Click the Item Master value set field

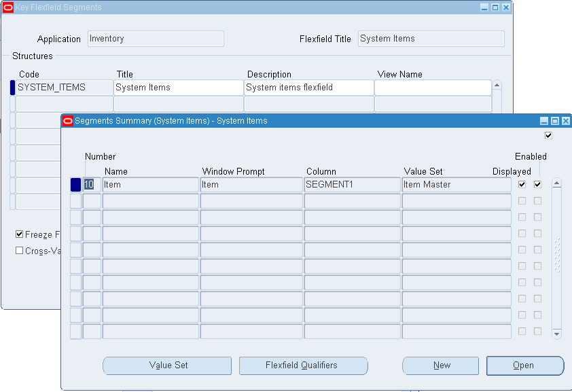457,185
